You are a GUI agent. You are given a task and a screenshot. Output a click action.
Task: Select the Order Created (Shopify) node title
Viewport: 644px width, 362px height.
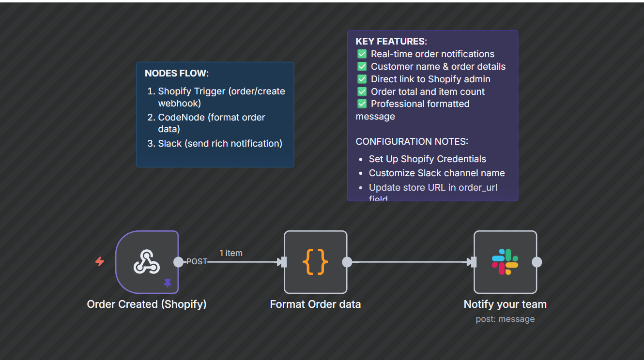pyautogui.click(x=146, y=304)
